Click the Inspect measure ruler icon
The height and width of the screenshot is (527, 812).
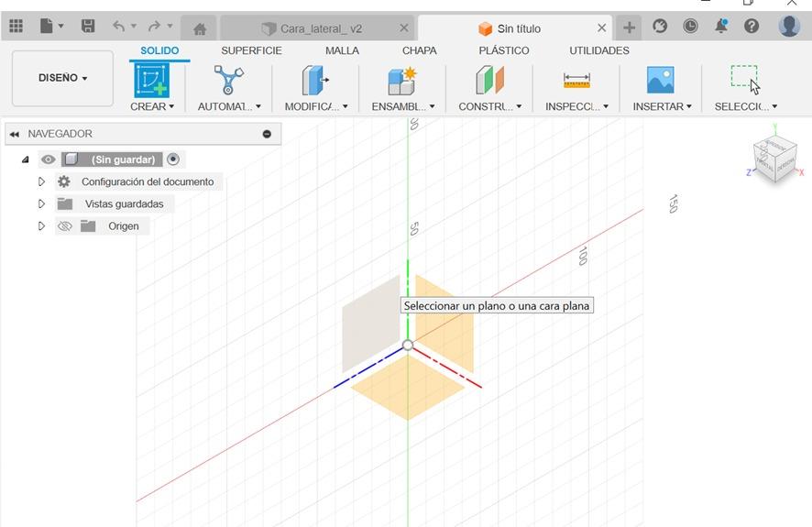click(576, 81)
